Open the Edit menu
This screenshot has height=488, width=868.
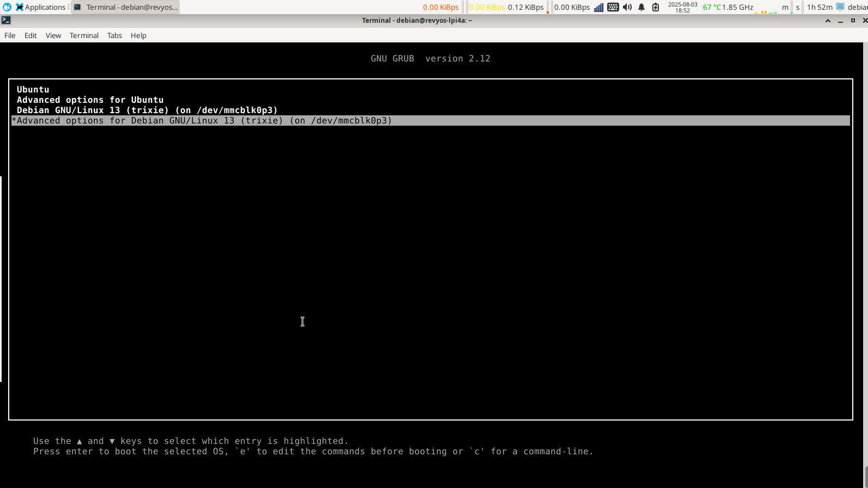point(30,35)
